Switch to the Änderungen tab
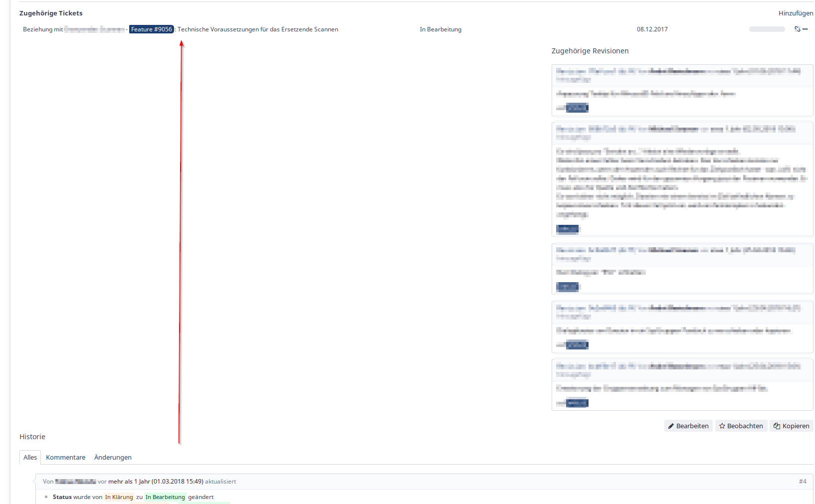Screen dimensions: 815x504 tap(113, 457)
